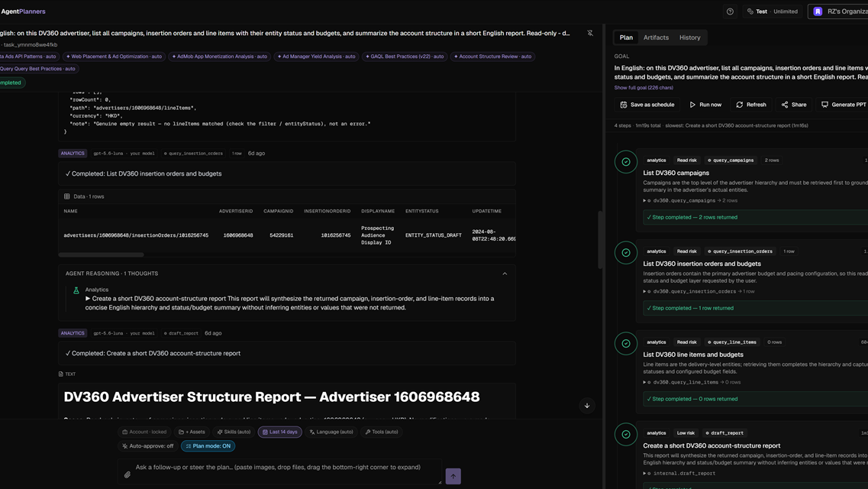
Task: Switch to the History tab
Action: (690, 37)
